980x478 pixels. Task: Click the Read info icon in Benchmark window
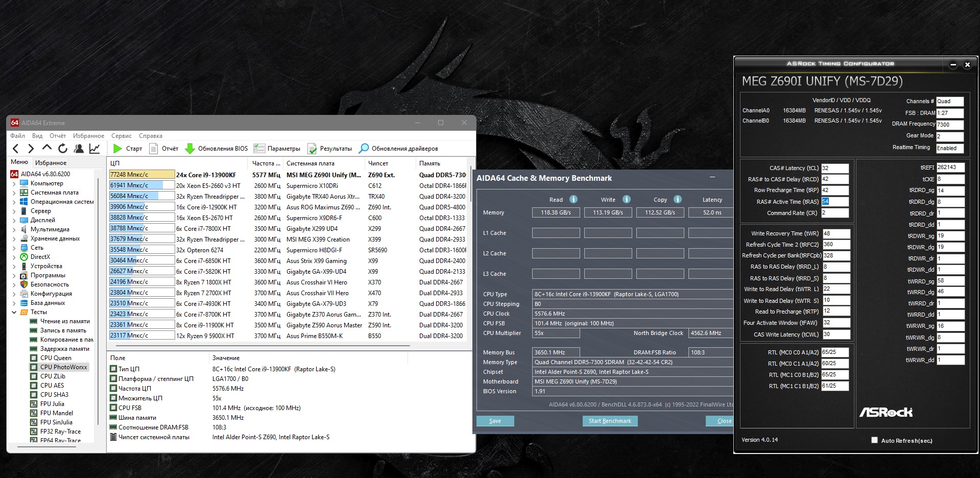click(x=573, y=199)
